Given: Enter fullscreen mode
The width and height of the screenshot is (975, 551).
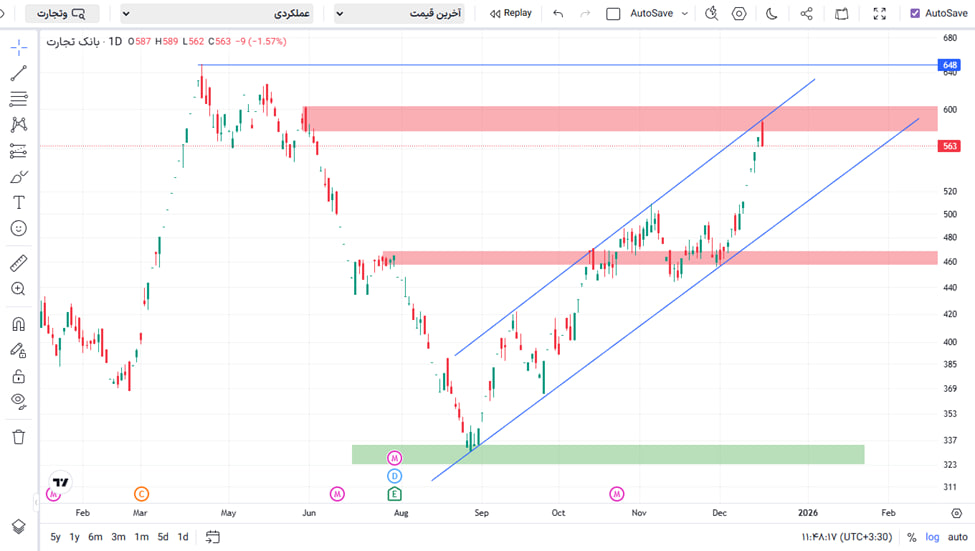Looking at the screenshot, I should (x=879, y=13).
